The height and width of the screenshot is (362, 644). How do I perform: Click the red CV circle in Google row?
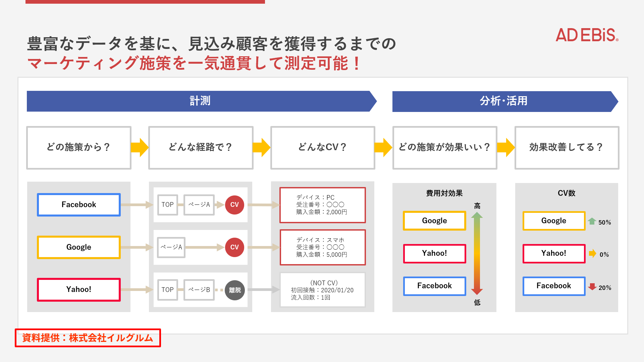click(x=234, y=247)
